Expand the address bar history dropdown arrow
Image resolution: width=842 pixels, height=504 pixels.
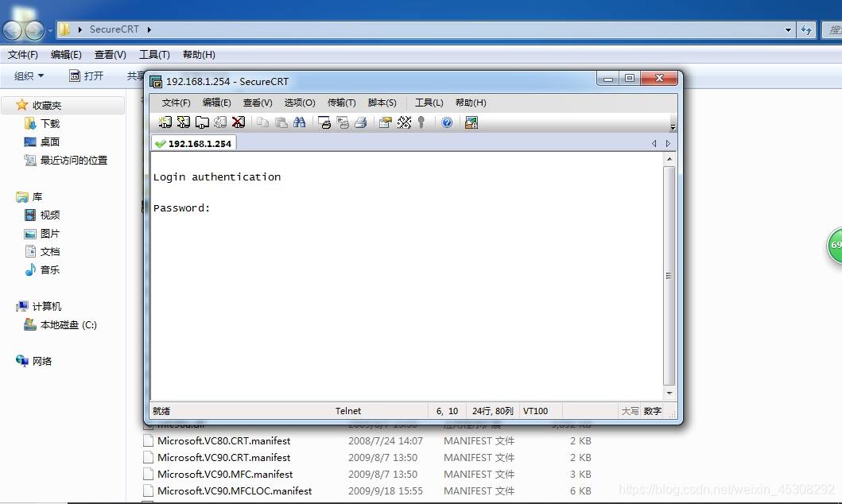[x=788, y=29]
